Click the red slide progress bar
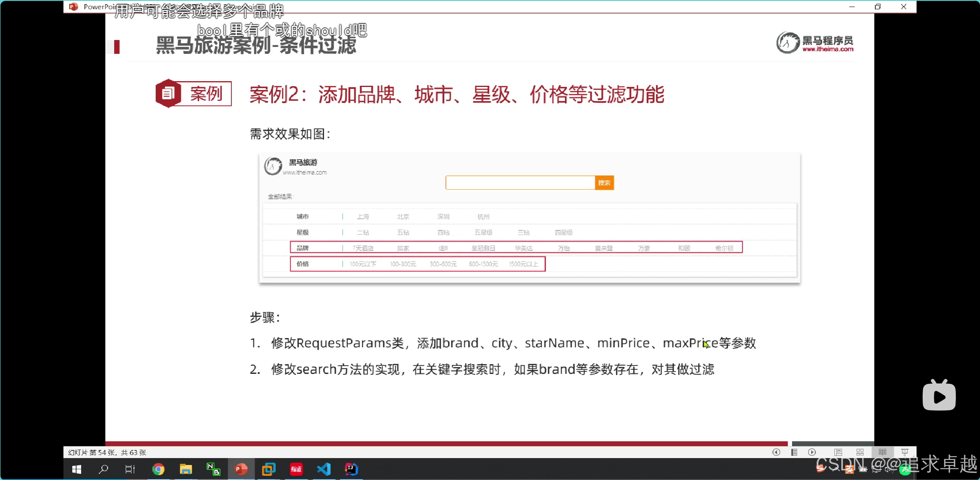The width and height of the screenshot is (980, 480). pyautogui.click(x=446, y=443)
